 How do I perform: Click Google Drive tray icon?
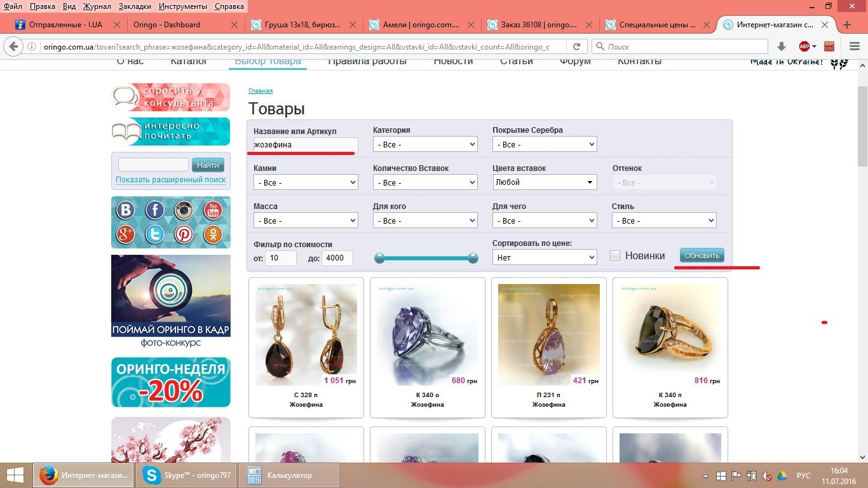click(782, 475)
